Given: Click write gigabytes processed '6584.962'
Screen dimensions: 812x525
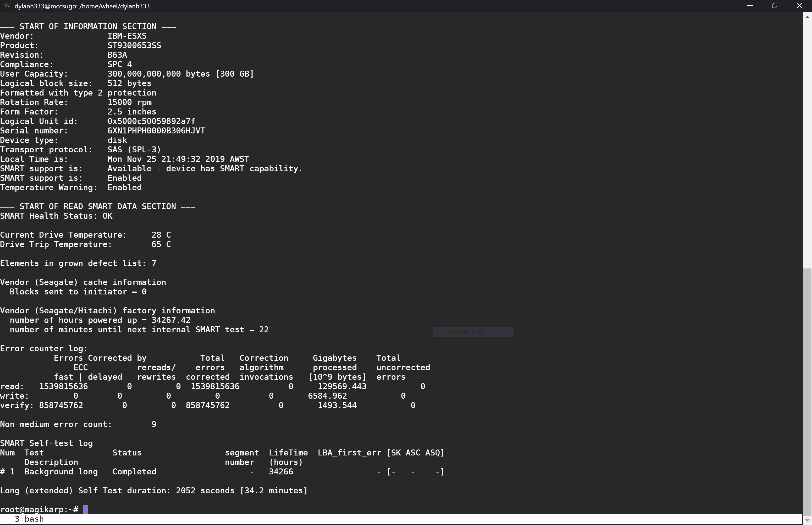Looking at the screenshot, I should click(327, 396).
